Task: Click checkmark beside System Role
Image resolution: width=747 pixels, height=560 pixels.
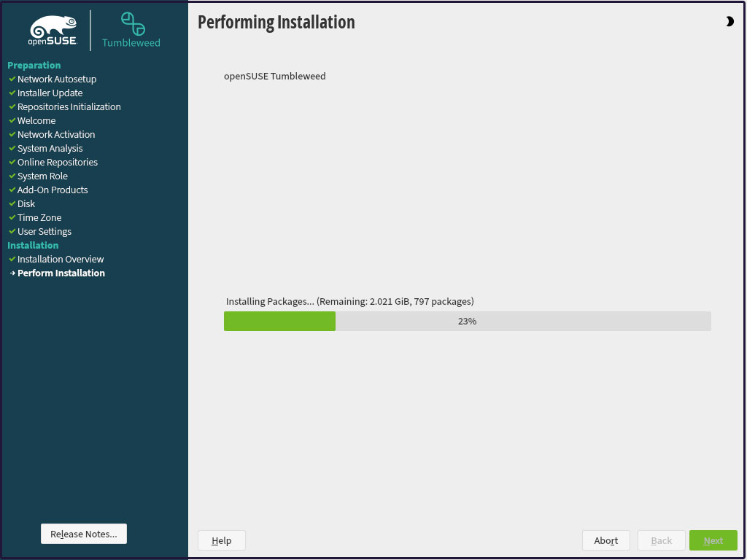Action: (x=12, y=176)
